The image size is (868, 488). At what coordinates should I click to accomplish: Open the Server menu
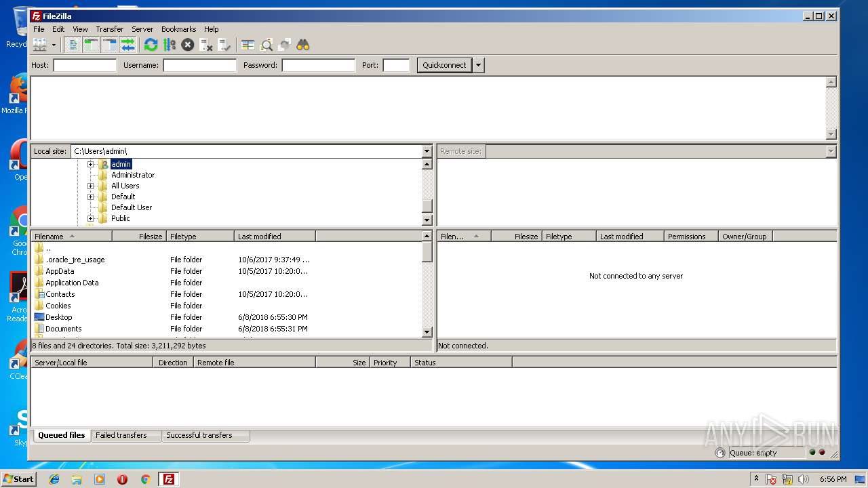142,29
